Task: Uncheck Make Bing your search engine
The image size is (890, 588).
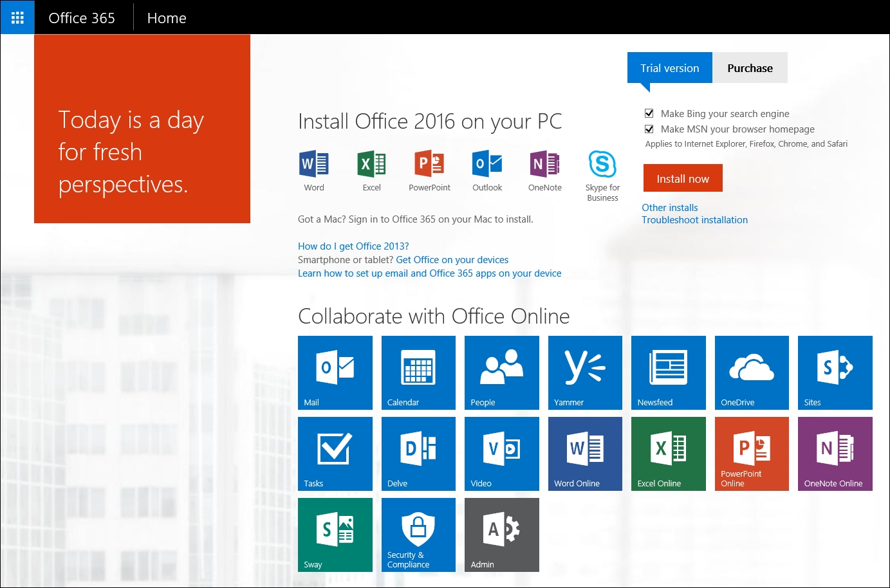Action: 649,113
